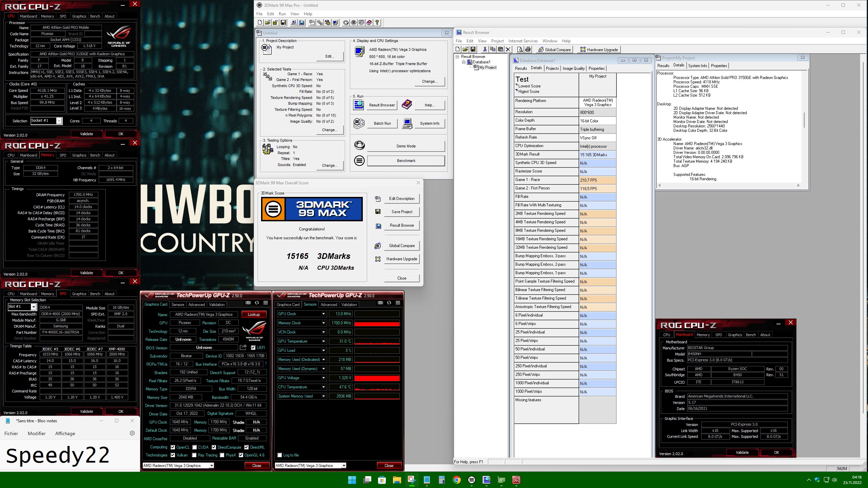Click the Paste icon in Result Browser toolbar
This screenshot has width=868, height=488.
point(500,49)
